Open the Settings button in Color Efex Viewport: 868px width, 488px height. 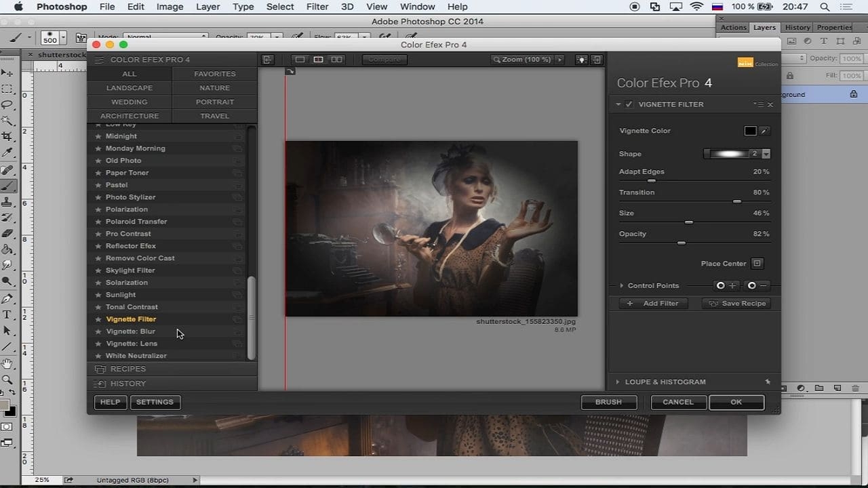click(155, 402)
